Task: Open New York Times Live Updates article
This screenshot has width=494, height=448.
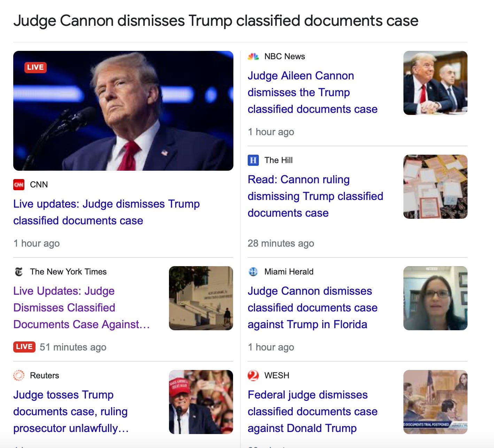Action: 82,308
